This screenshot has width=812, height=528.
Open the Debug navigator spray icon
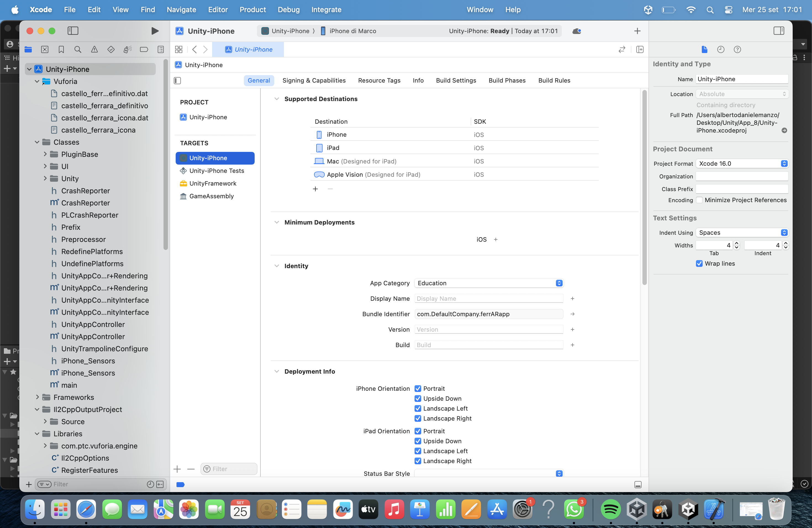[128, 49]
